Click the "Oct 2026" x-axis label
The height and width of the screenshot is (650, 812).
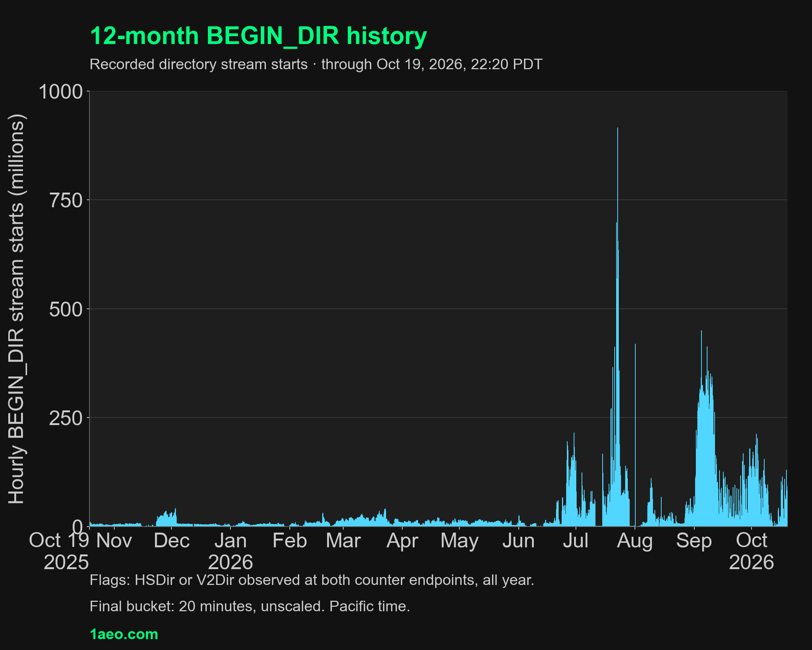[x=751, y=551]
